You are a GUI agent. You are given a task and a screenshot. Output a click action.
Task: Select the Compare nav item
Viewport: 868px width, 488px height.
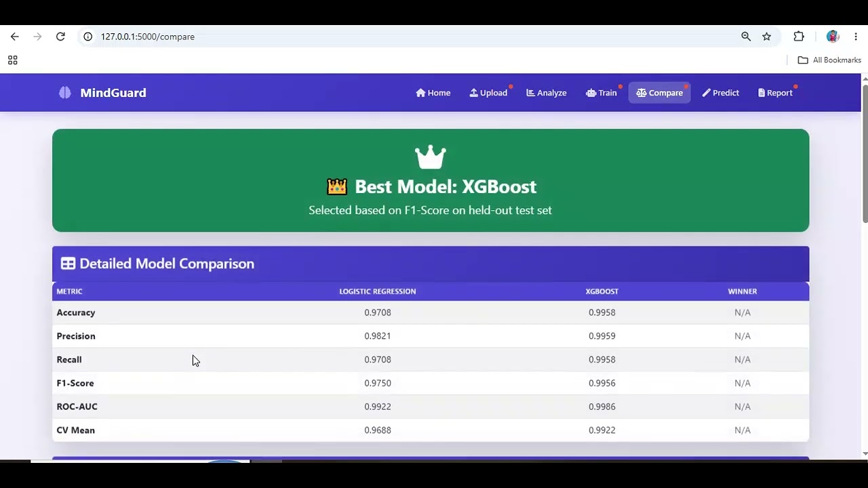pos(660,93)
